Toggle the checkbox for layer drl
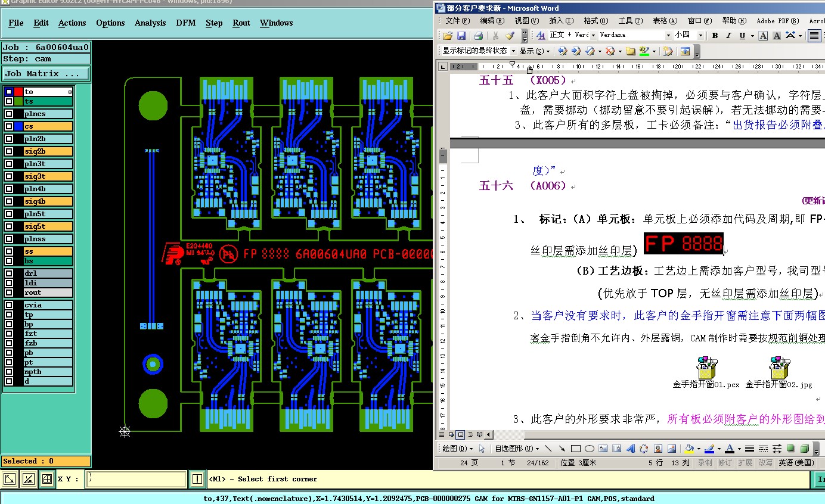Image resolution: width=825 pixels, height=504 pixels. pyautogui.click(x=8, y=273)
